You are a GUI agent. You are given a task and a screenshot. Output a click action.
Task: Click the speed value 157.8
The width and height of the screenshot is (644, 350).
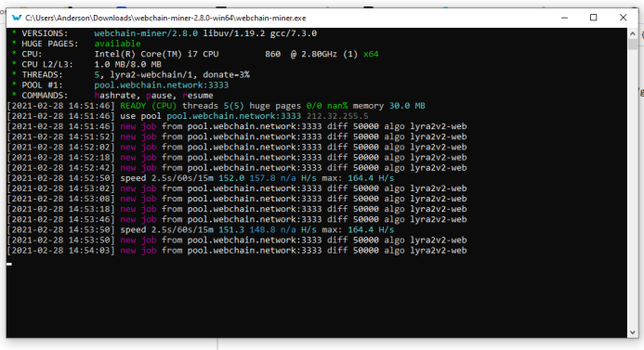point(262,178)
